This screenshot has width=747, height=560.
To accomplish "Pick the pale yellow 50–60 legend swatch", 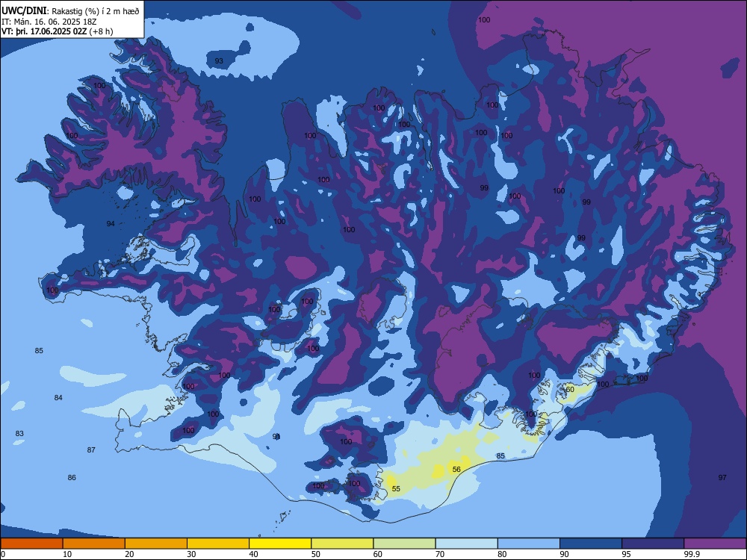I will pos(343,544).
